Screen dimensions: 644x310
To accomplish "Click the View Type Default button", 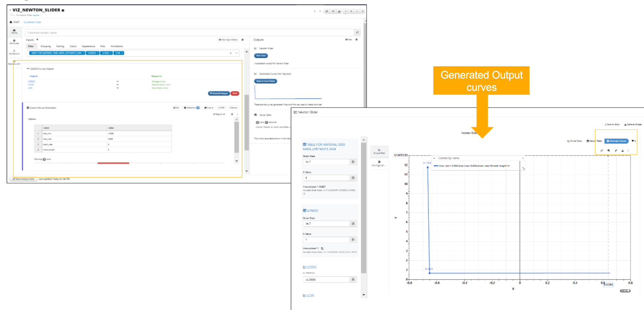I will click(228, 40).
